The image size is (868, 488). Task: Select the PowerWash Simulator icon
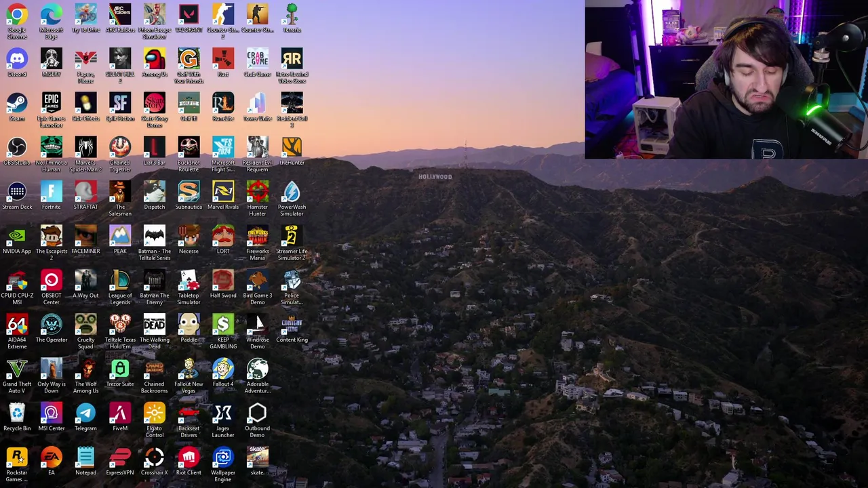coord(292,192)
